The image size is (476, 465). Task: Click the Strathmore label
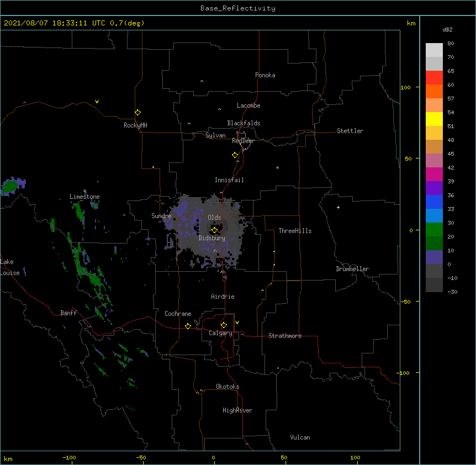pos(285,336)
